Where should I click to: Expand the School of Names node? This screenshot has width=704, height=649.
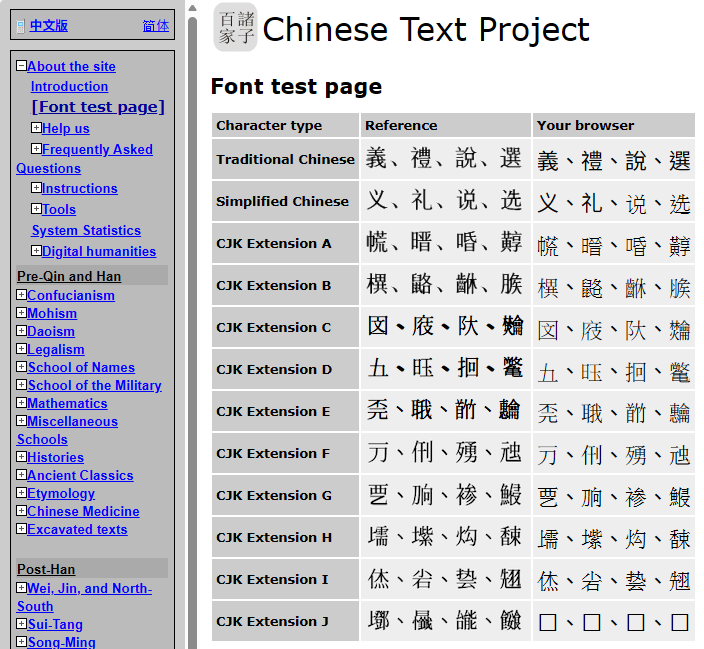pyautogui.click(x=21, y=366)
